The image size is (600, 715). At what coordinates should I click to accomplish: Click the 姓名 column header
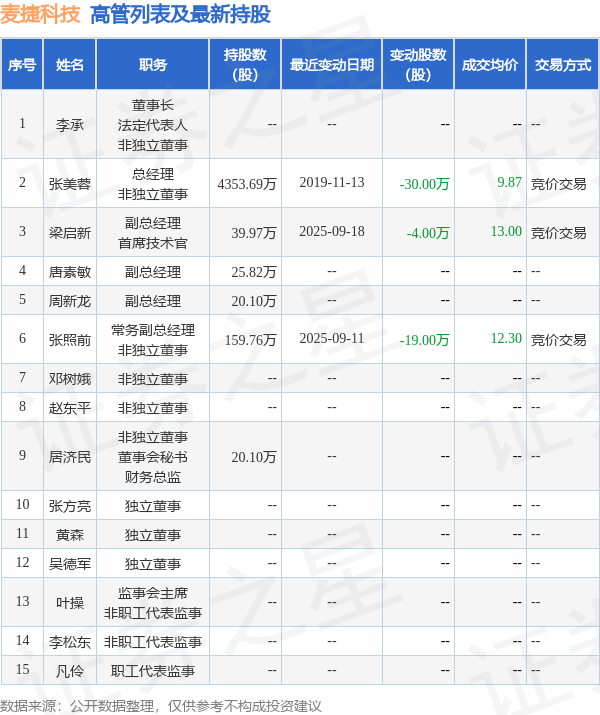[x=70, y=64]
